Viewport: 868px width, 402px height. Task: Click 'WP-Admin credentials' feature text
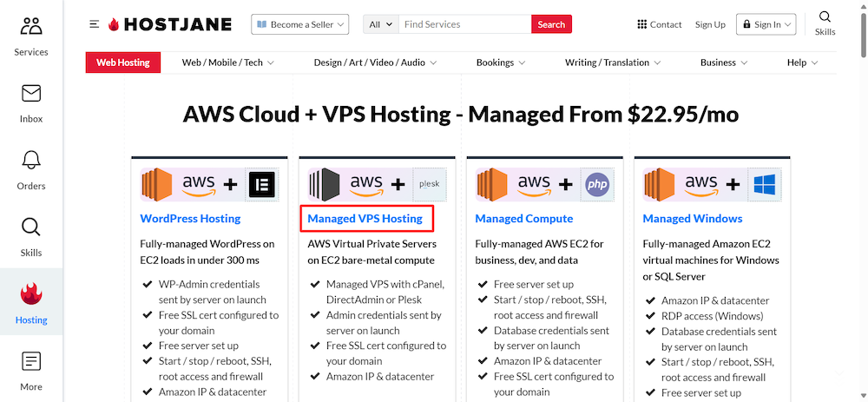(x=209, y=284)
